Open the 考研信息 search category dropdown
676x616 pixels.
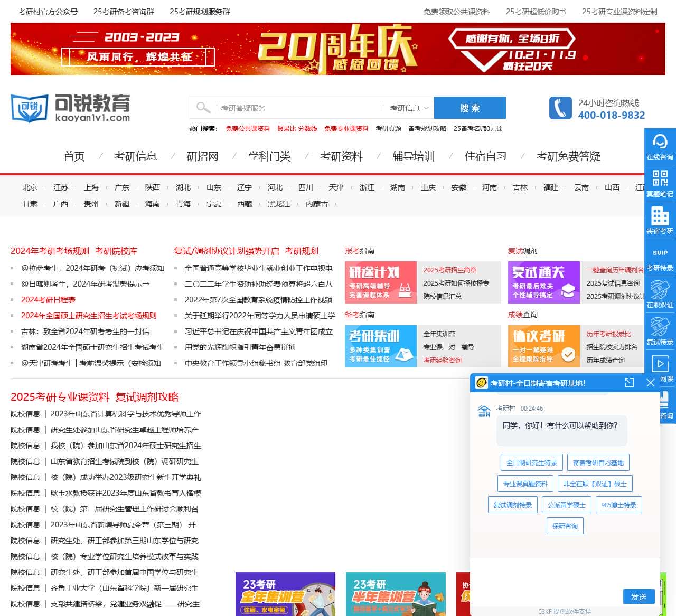(407, 107)
